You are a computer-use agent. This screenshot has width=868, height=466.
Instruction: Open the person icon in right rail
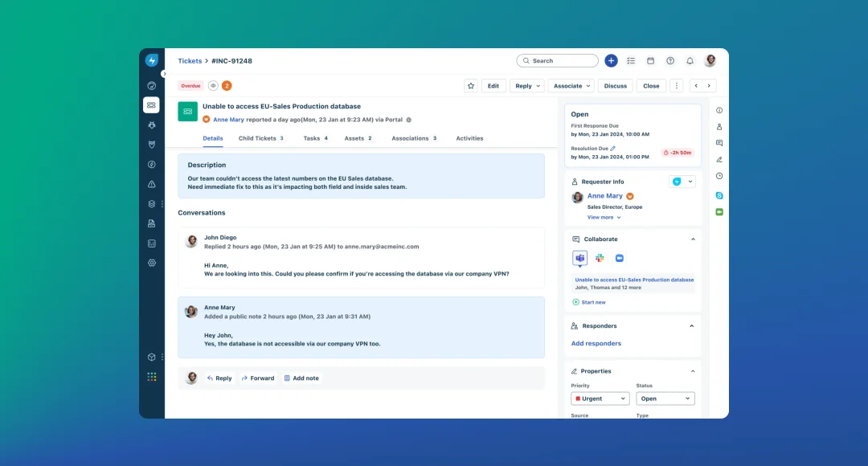pos(719,127)
